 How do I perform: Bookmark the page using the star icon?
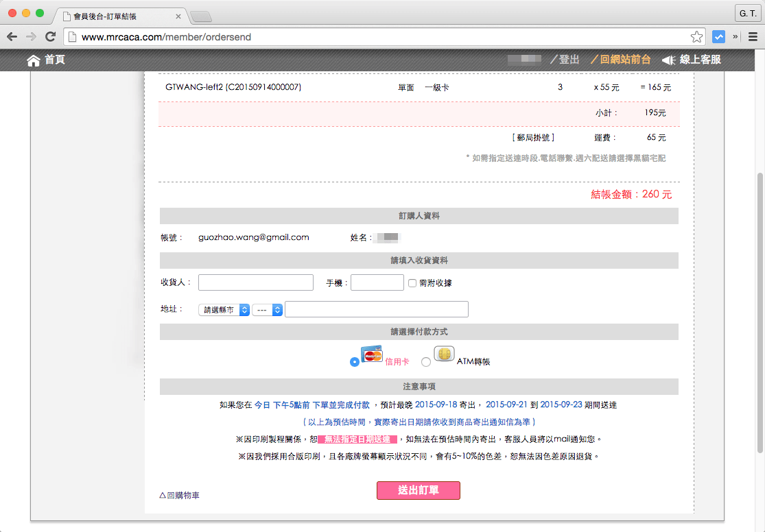pyautogui.click(x=696, y=37)
